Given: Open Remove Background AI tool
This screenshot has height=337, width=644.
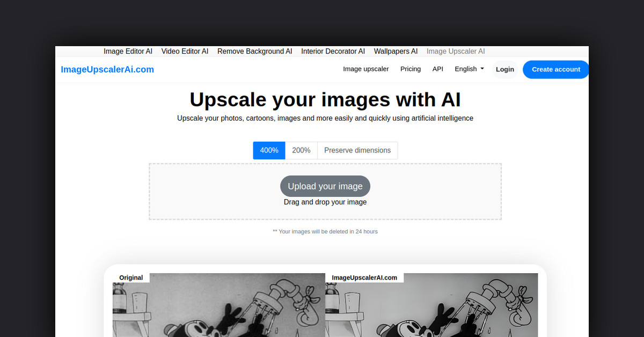Looking at the screenshot, I should (x=254, y=51).
